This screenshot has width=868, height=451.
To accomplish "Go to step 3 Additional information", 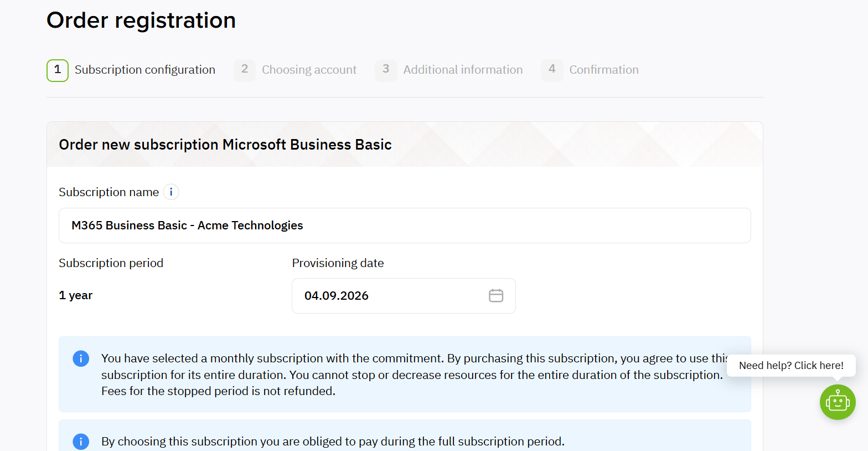I will (449, 70).
